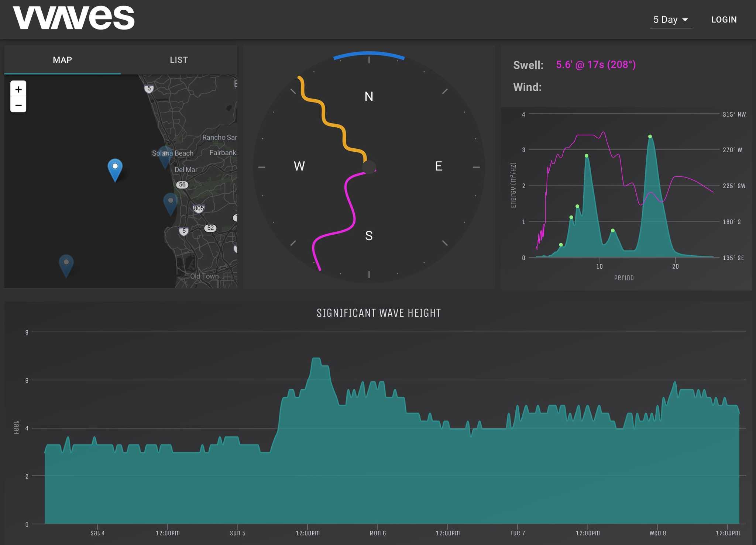756x545 pixels.
Task: Click the wave height peak after Sun 12:00pm
Action: pos(316,359)
